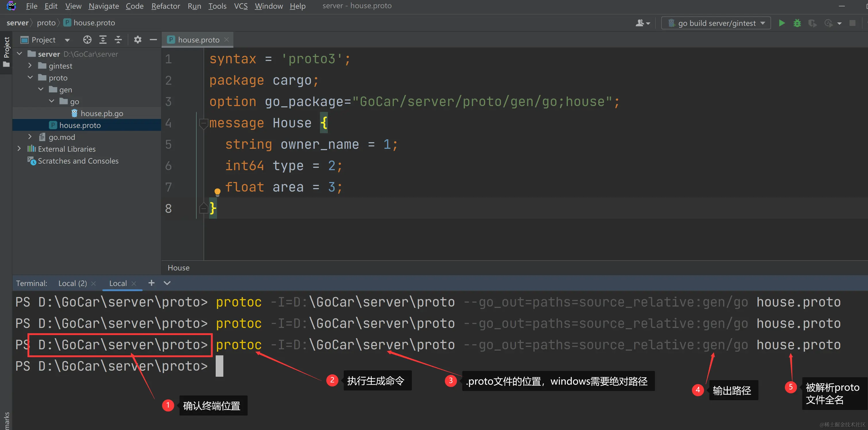Expand the gintest folder

(30, 66)
